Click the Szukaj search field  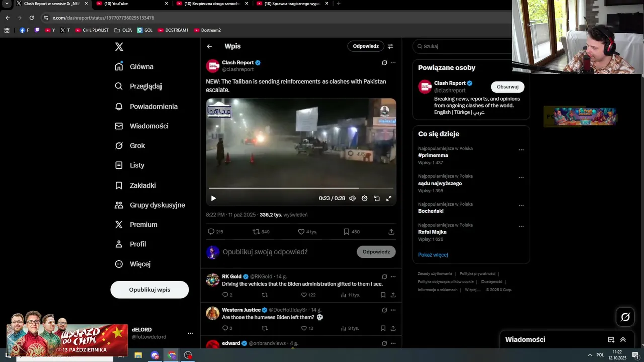[x=463, y=46]
